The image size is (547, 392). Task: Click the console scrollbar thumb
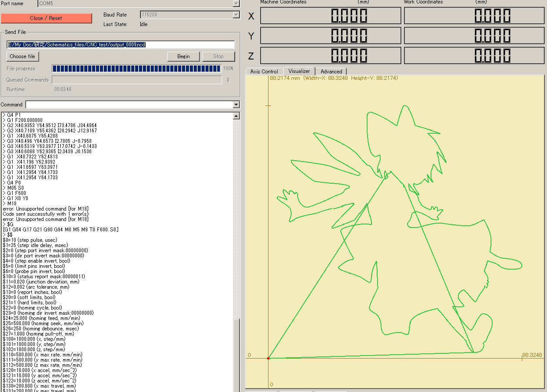tap(236, 355)
